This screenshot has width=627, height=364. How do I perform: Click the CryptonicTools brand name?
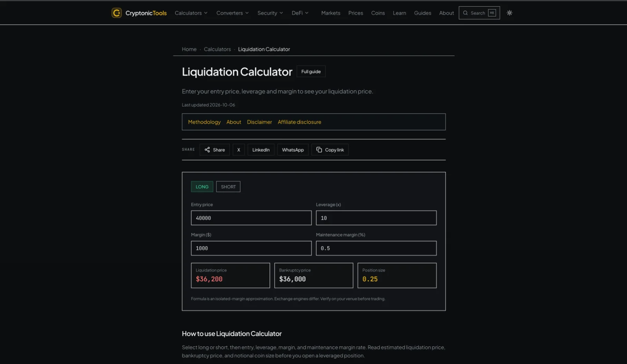coord(146,13)
